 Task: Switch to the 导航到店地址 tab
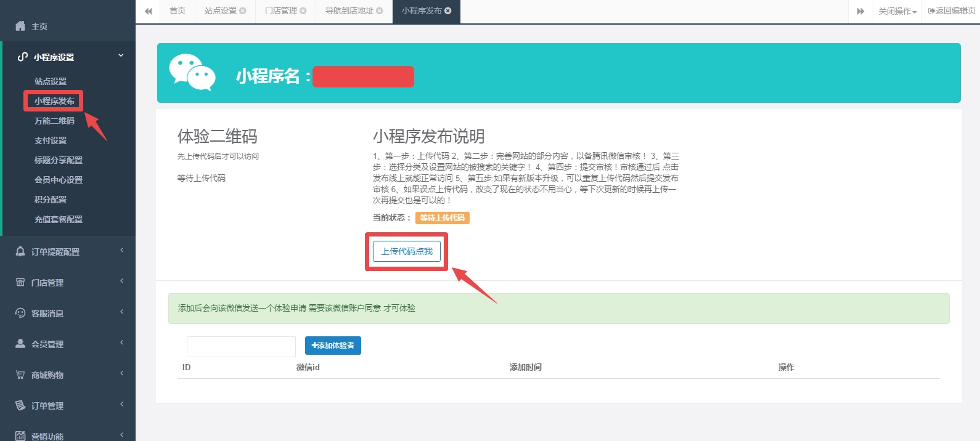(349, 11)
